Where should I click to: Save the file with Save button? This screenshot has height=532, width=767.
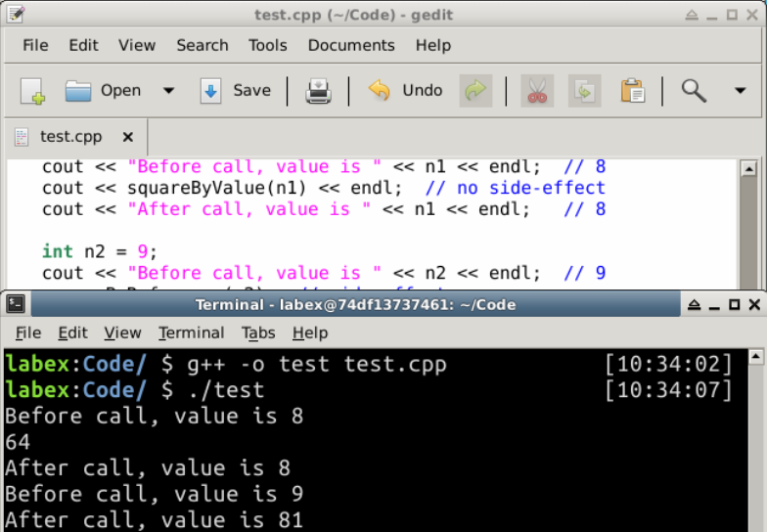tap(236, 91)
